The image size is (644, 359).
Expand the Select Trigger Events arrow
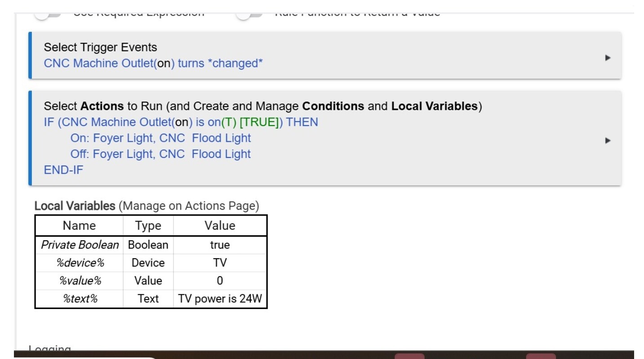(608, 58)
